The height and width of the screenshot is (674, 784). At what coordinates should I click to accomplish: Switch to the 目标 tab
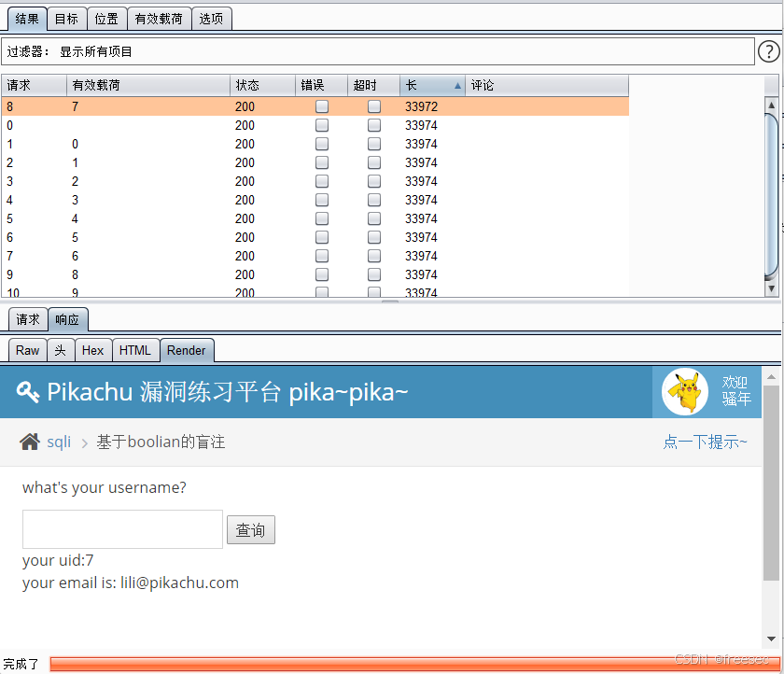coord(66,19)
